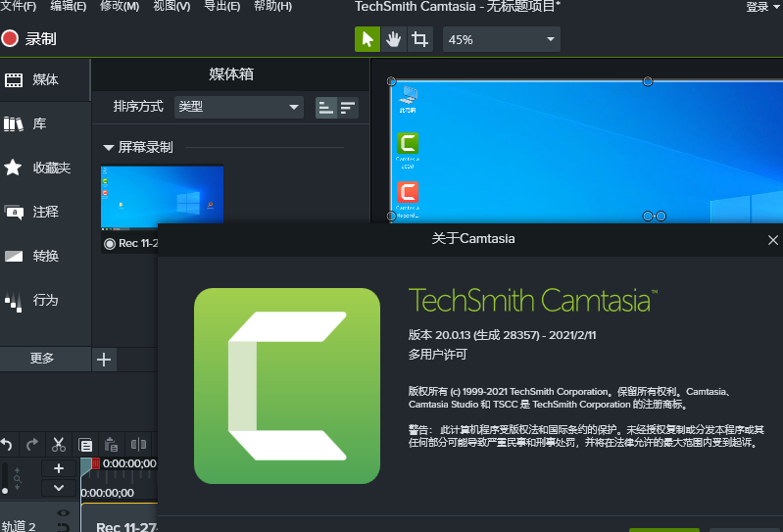The image size is (783, 532).
Task: Open the 注释 annotations tab
Action: click(x=45, y=212)
